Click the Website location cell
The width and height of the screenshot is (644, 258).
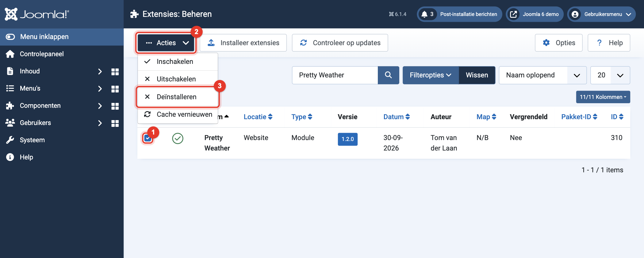point(256,138)
